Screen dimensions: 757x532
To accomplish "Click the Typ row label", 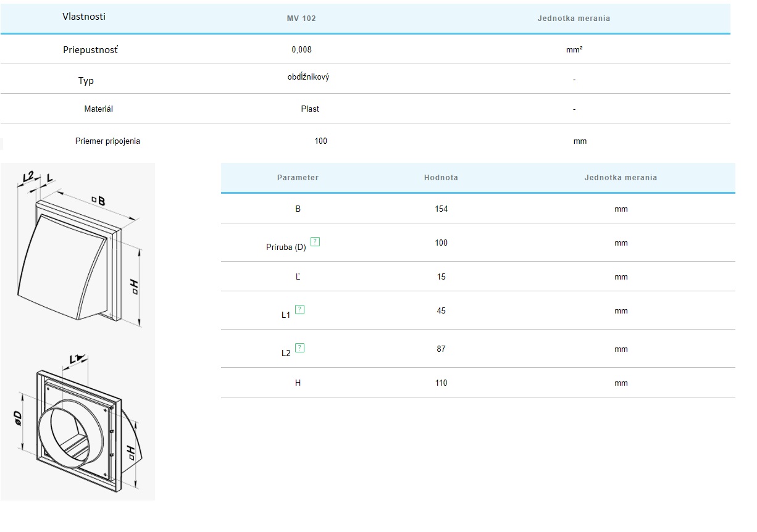I will pos(86,81).
